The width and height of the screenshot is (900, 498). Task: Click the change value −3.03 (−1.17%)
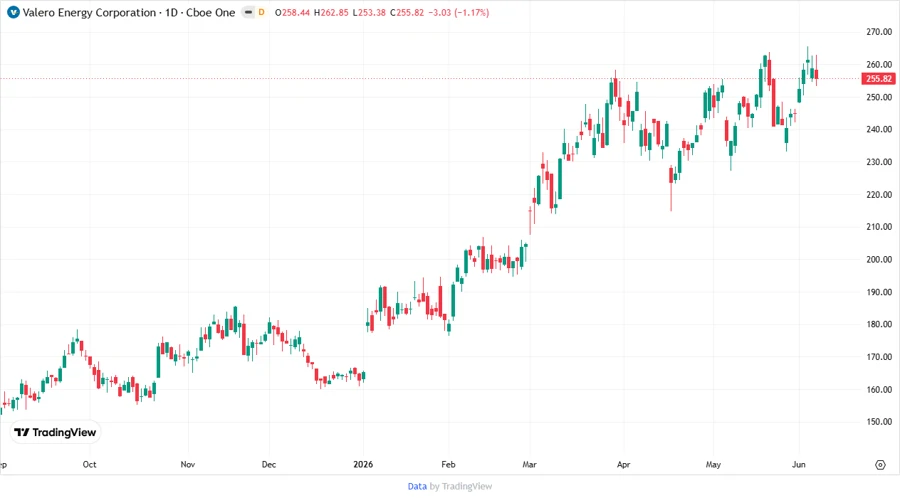tap(459, 13)
